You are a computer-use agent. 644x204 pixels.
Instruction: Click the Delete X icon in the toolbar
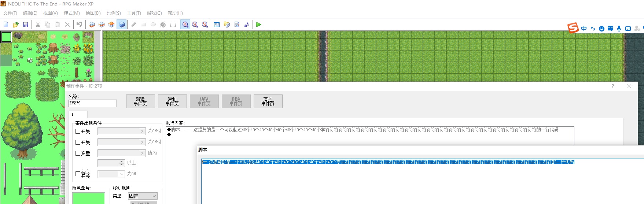67,25
